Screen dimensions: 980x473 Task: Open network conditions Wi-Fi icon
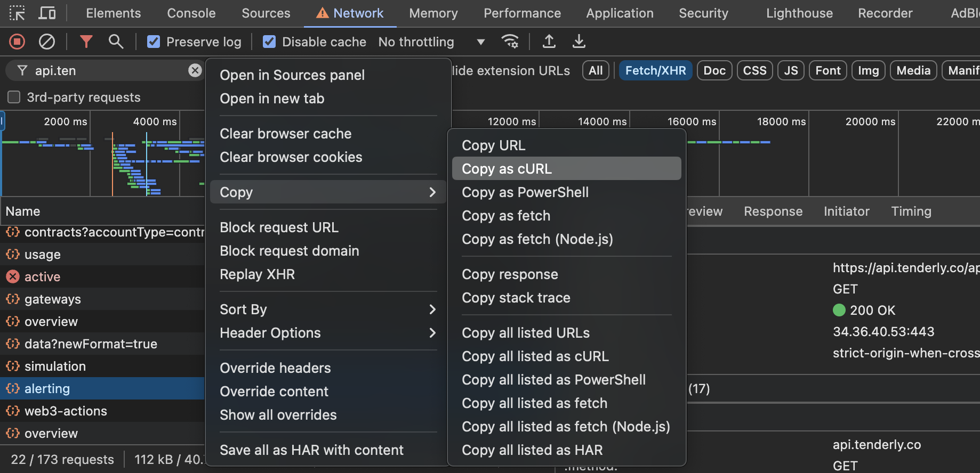510,42
